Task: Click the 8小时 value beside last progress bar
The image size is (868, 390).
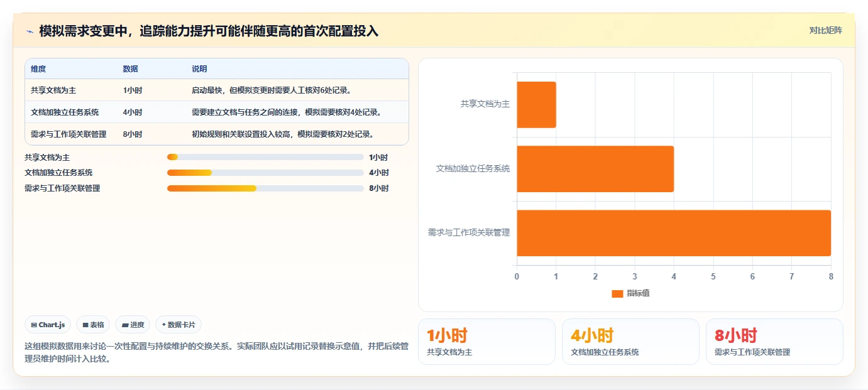Action: (x=379, y=188)
